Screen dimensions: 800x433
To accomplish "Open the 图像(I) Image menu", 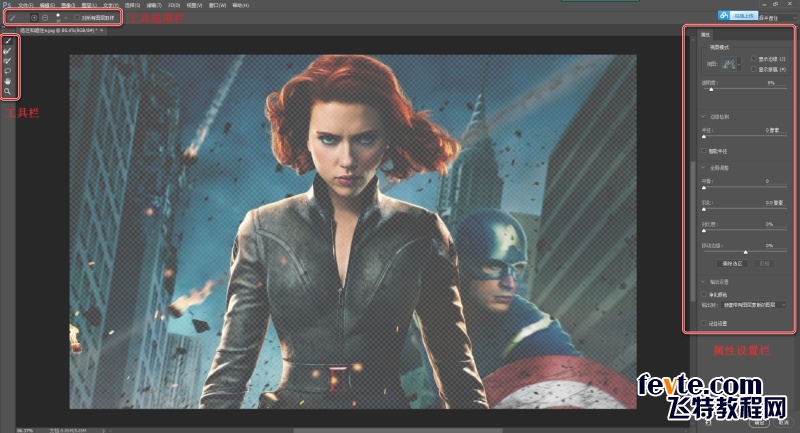I will pos(68,5).
